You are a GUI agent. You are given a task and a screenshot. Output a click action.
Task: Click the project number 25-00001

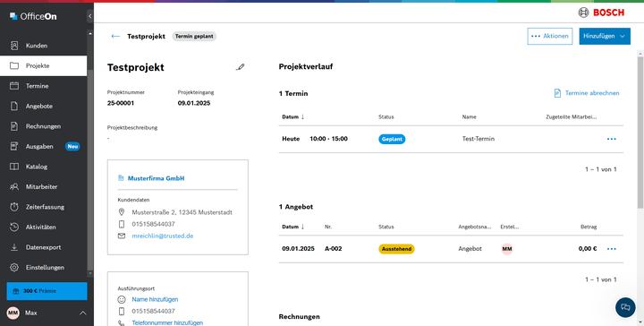point(121,103)
